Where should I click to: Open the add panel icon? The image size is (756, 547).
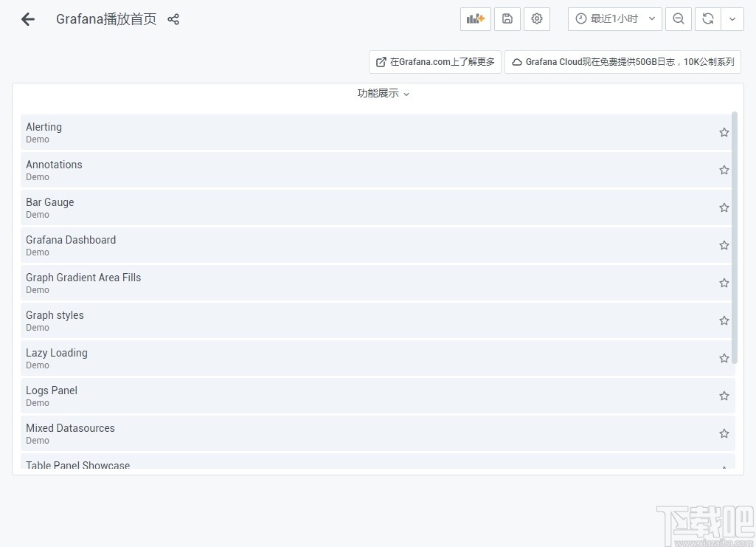coord(475,19)
